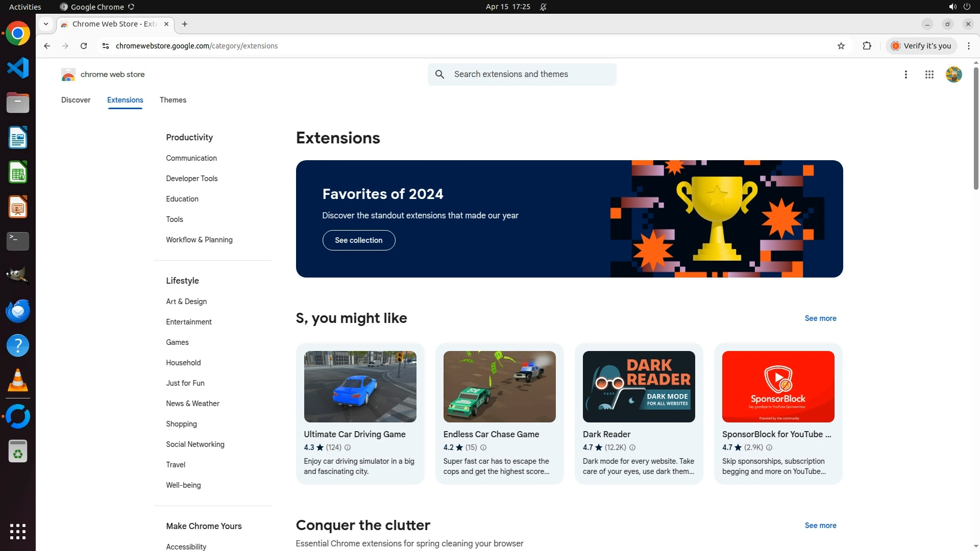This screenshot has width=980, height=551.
Task: Click See more beside you might like
Action: [x=820, y=318]
